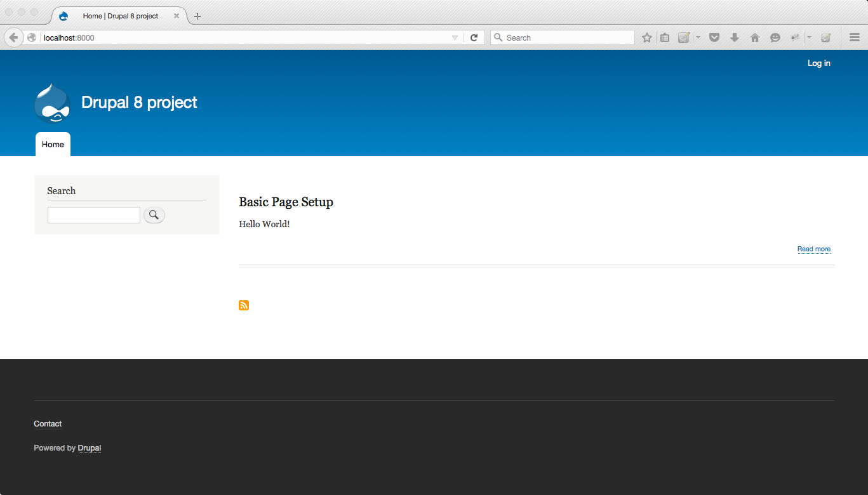This screenshot has height=495, width=868.
Task: Click the Hello World! body text
Action: (264, 224)
